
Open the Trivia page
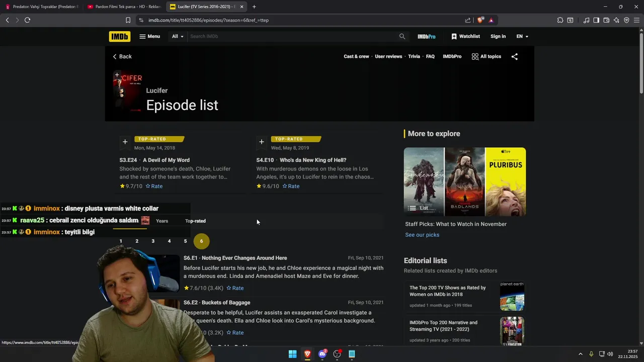pos(414,56)
